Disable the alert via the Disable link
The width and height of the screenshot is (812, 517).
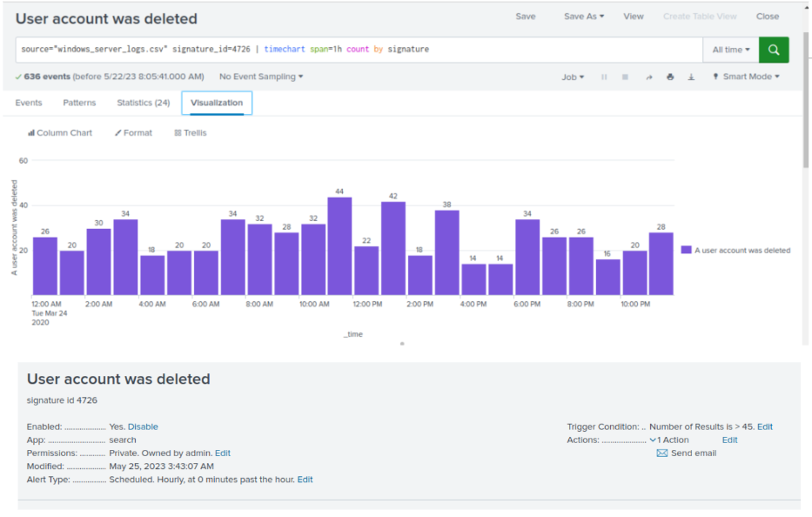pos(143,426)
